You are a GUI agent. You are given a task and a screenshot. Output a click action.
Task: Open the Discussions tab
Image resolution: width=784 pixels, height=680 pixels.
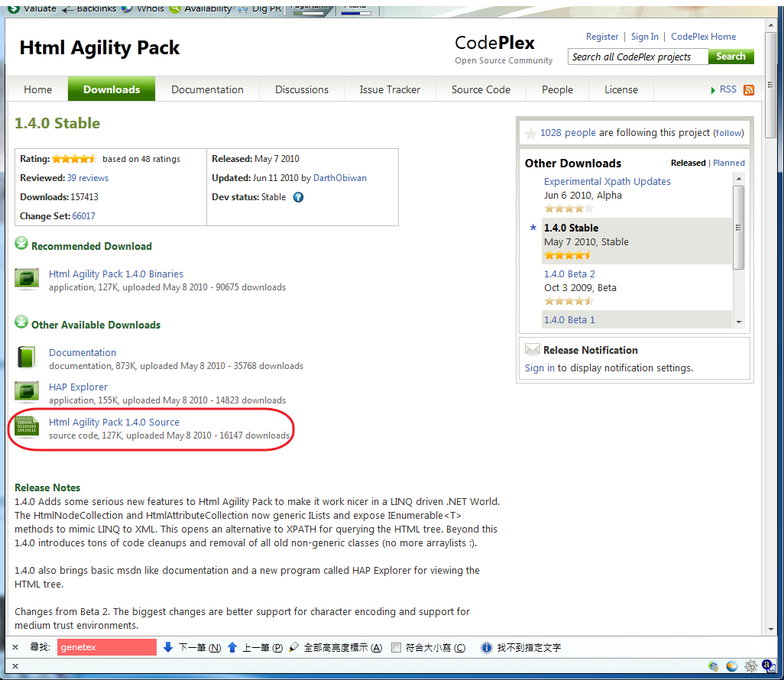tap(302, 89)
